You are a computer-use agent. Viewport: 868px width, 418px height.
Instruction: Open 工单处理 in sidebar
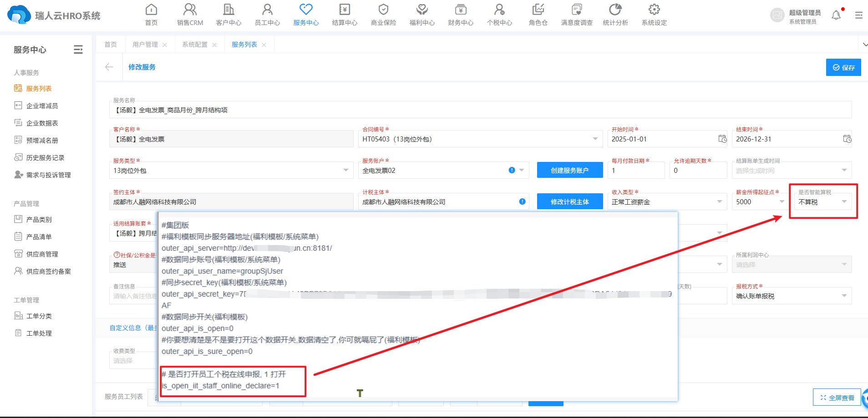(39, 333)
